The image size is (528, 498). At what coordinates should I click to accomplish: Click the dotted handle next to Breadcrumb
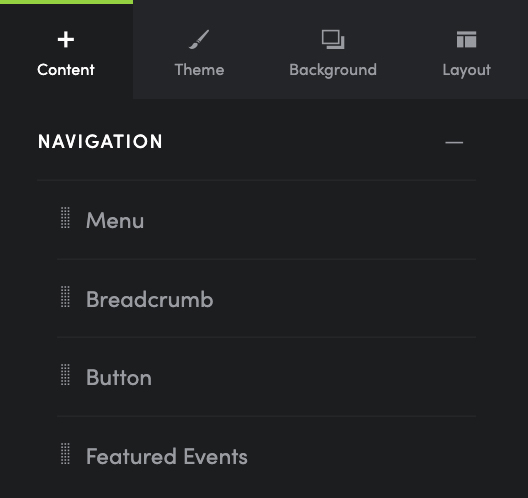[x=65, y=297]
